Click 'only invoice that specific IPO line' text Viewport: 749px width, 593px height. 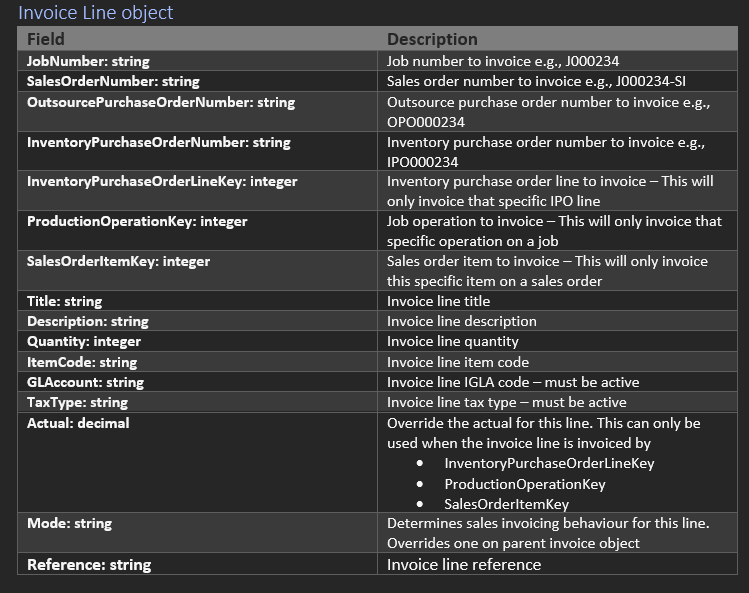[493, 201]
